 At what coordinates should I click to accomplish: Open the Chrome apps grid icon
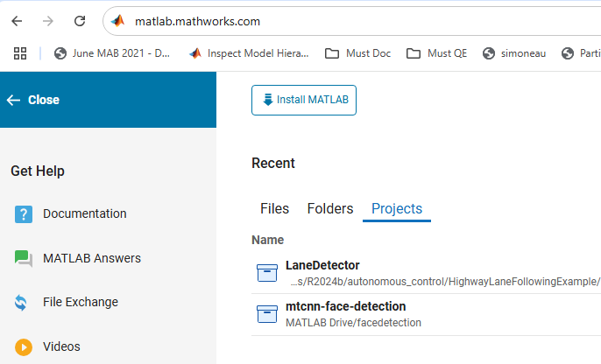[x=20, y=53]
